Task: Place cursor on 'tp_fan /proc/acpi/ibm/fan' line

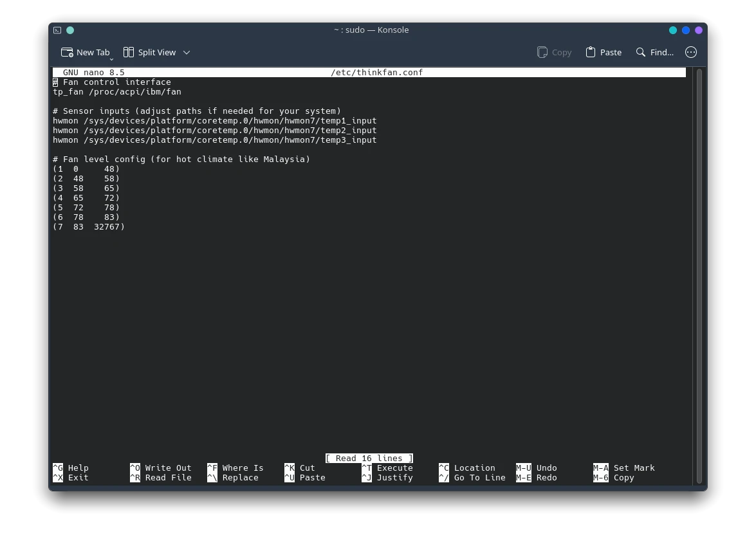Action: [x=117, y=91]
